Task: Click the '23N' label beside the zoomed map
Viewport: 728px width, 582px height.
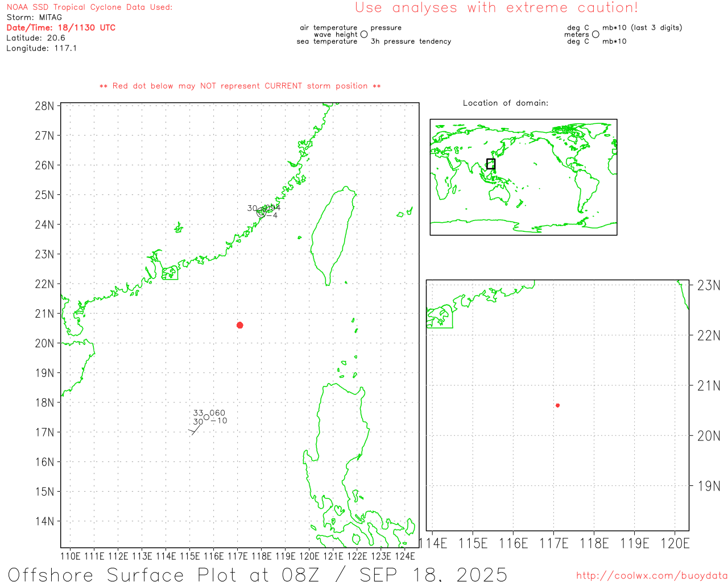Action: tap(709, 286)
